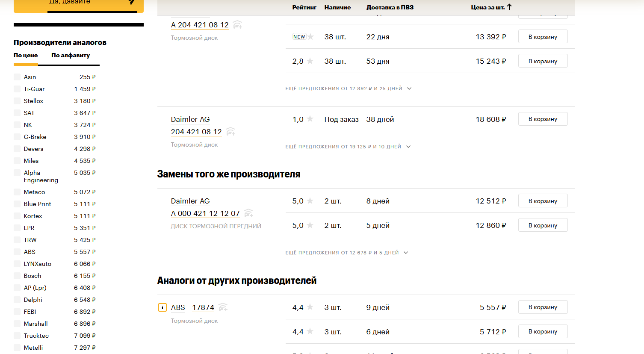Click the car-plus icon beside A 204 421 08 12
The image size is (644, 354).
[237, 25]
